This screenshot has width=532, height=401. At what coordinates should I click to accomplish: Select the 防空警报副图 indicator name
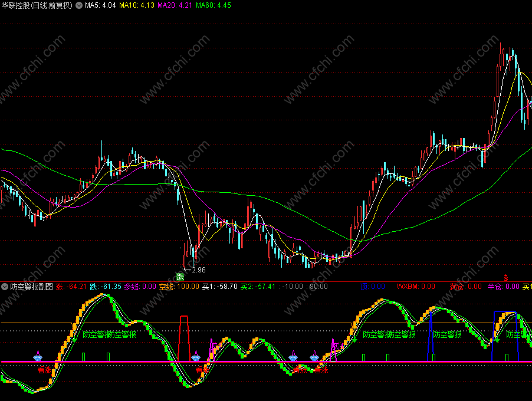[31, 287]
